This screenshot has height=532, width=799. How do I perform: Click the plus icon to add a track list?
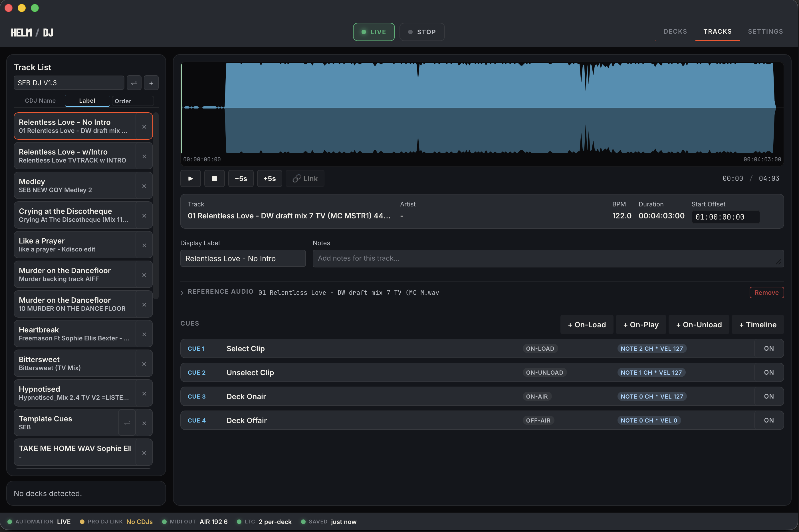[151, 83]
